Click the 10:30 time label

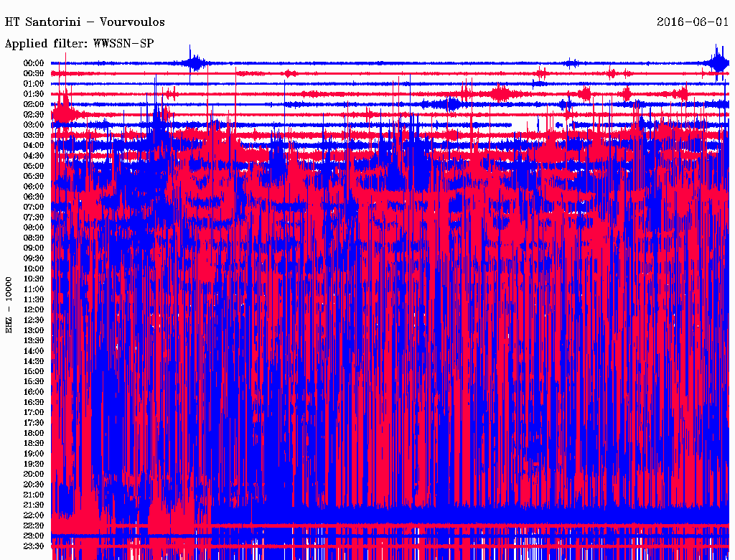[x=34, y=279]
